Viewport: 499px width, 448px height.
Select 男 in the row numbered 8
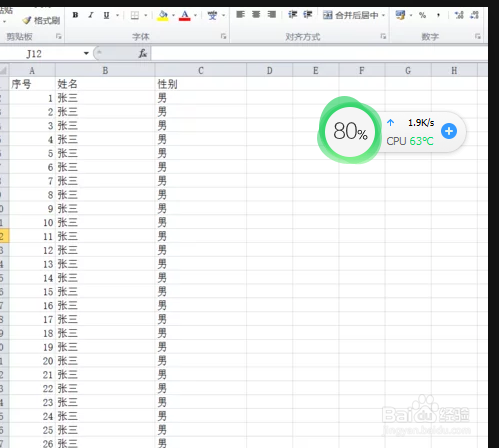tap(201, 195)
